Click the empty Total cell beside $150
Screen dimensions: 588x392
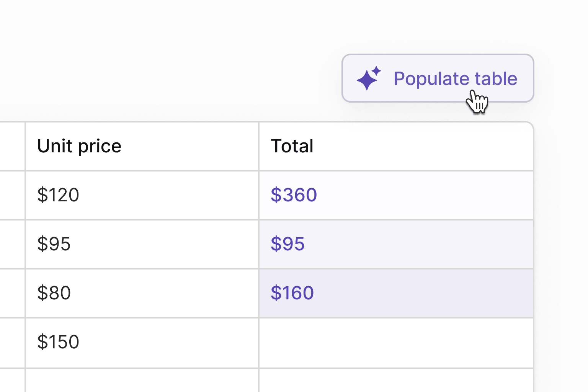point(396,342)
